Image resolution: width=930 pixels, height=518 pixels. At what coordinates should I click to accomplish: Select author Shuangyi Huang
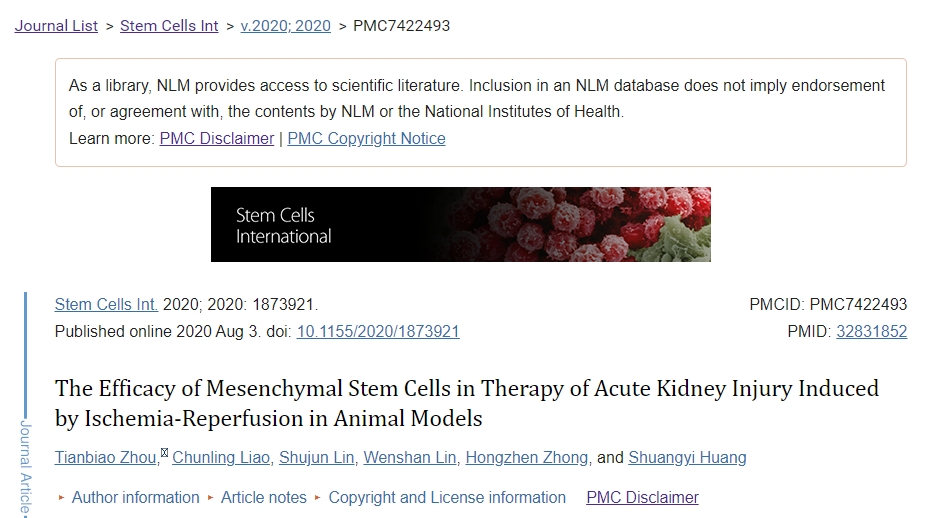pyautogui.click(x=687, y=458)
